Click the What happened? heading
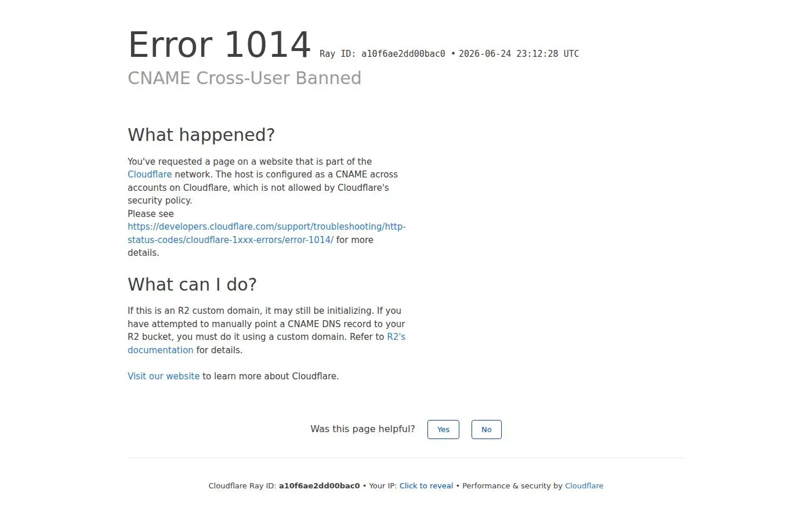Screen dimensions: 812x522 [201, 135]
